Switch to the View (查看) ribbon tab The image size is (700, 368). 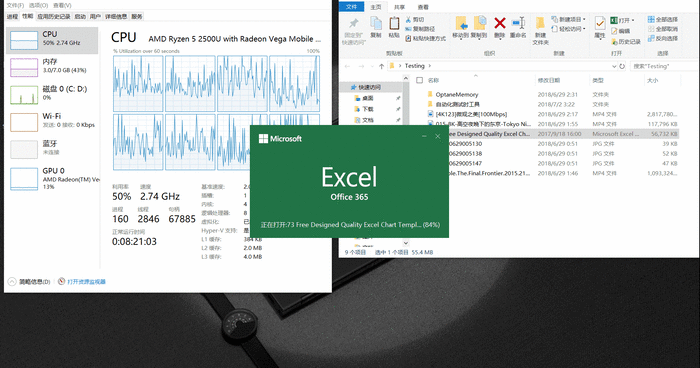pyautogui.click(x=423, y=7)
